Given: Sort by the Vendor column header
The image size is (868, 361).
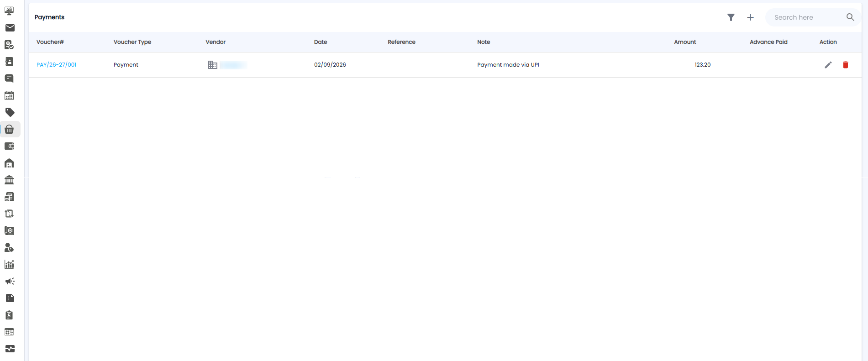Looking at the screenshot, I should click(x=216, y=42).
